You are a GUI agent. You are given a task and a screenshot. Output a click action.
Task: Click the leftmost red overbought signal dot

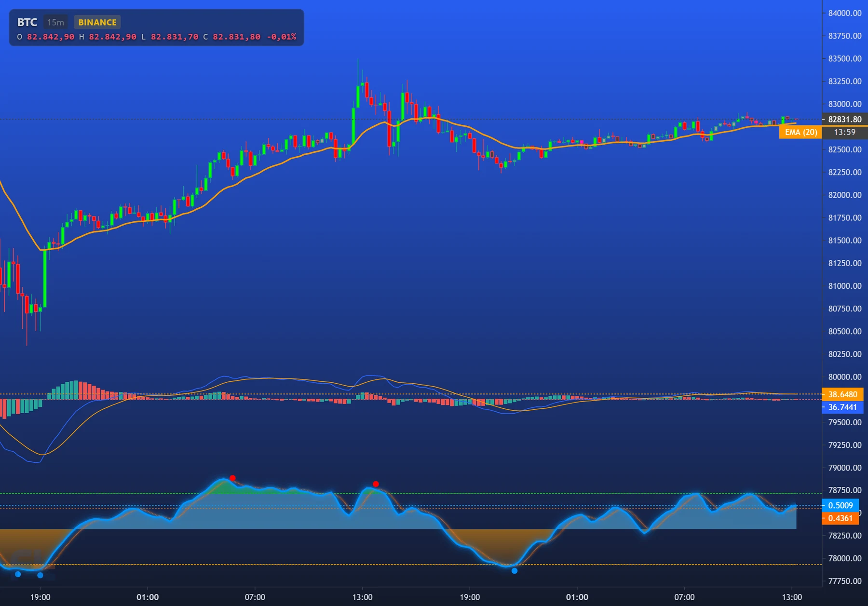coord(232,478)
